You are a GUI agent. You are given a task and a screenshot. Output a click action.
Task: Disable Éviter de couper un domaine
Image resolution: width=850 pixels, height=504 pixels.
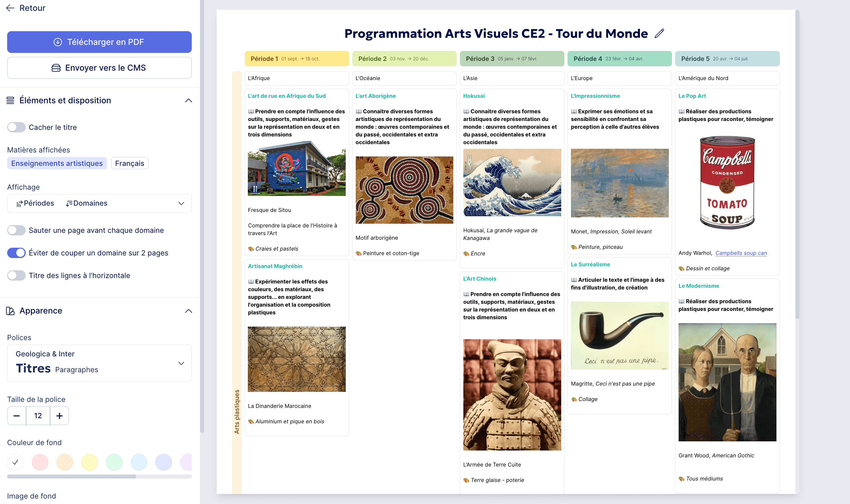[16, 253]
